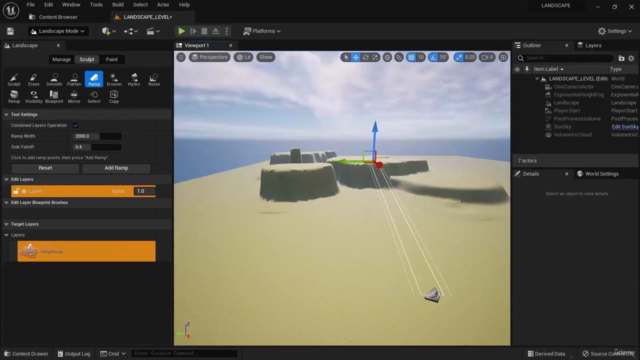Toggle viewport surface snapping
The image size is (640, 360).
(399, 57)
